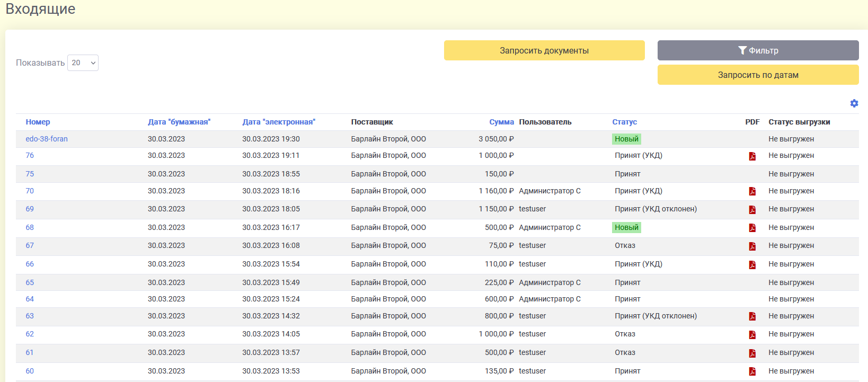Open document number 76

[x=30, y=155]
